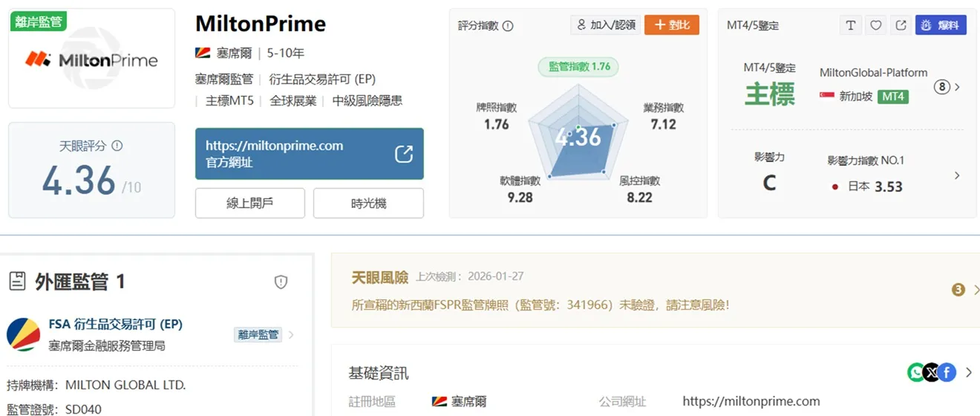
Task: Click the external link icon on website button
Action: pyautogui.click(x=404, y=154)
